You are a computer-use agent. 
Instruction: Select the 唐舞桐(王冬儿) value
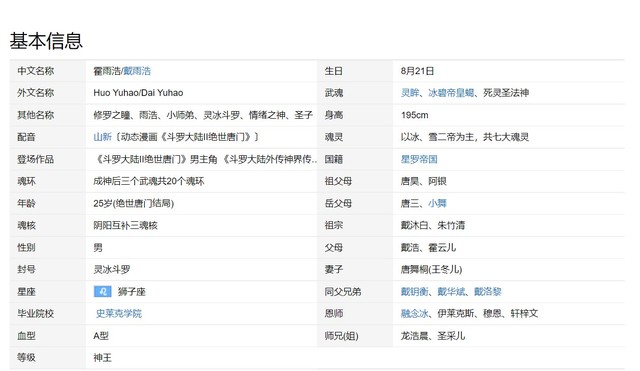(x=431, y=269)
